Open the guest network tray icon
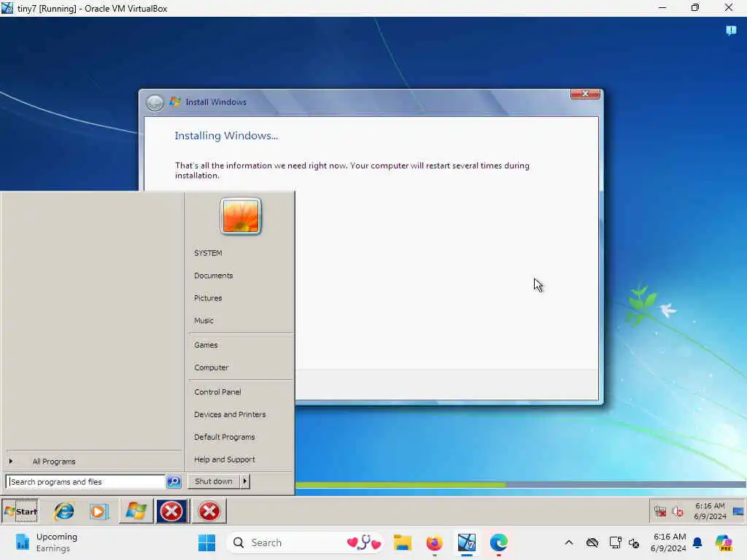 659,511
